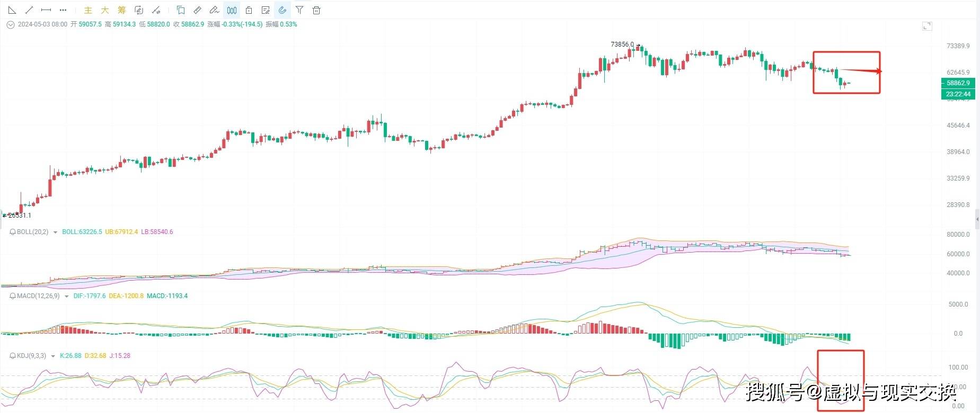Toggle the magnet snap tool
This screenshot has height=413, width=980.
click(x=282, y=10)
